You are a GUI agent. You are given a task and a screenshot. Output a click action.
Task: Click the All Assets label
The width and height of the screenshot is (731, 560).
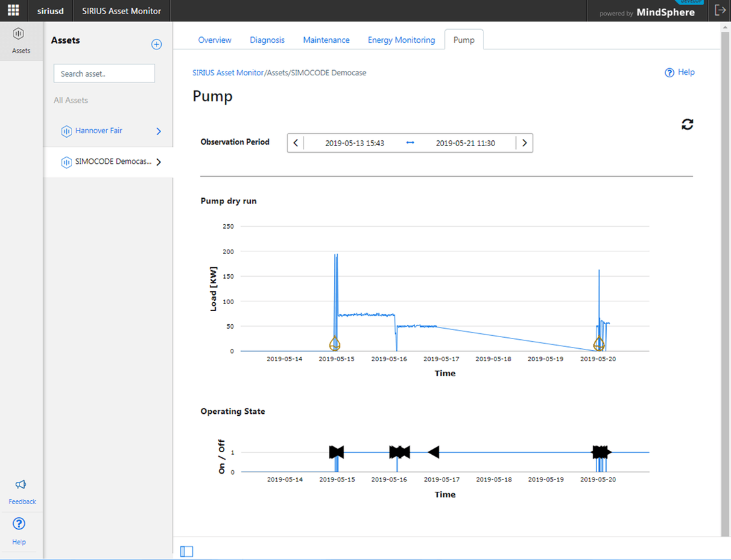click(x=71, y=100)
